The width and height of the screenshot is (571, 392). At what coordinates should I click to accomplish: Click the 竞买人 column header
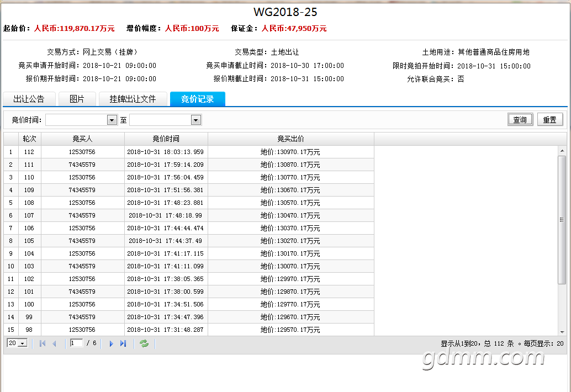[x=82, y=139]
